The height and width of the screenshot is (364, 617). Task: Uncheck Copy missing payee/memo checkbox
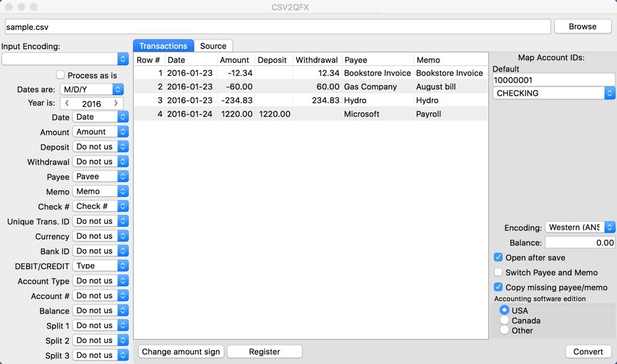point(498,287)
